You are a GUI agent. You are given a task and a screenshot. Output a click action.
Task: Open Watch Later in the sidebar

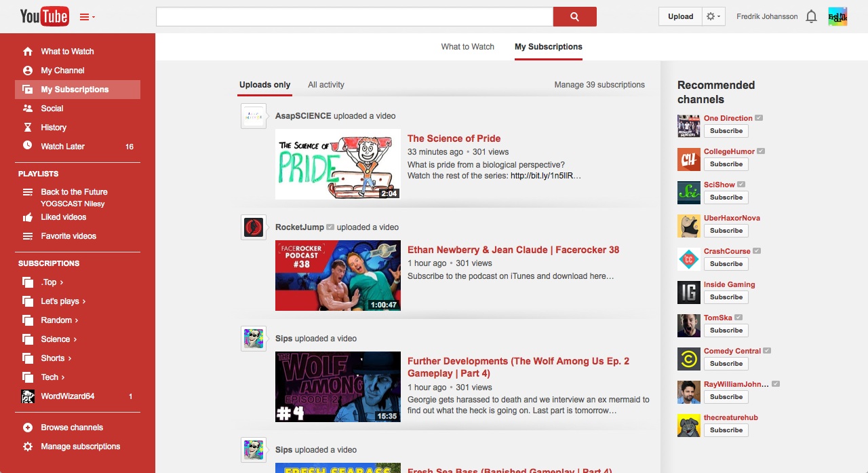click(x=77, y=147)
